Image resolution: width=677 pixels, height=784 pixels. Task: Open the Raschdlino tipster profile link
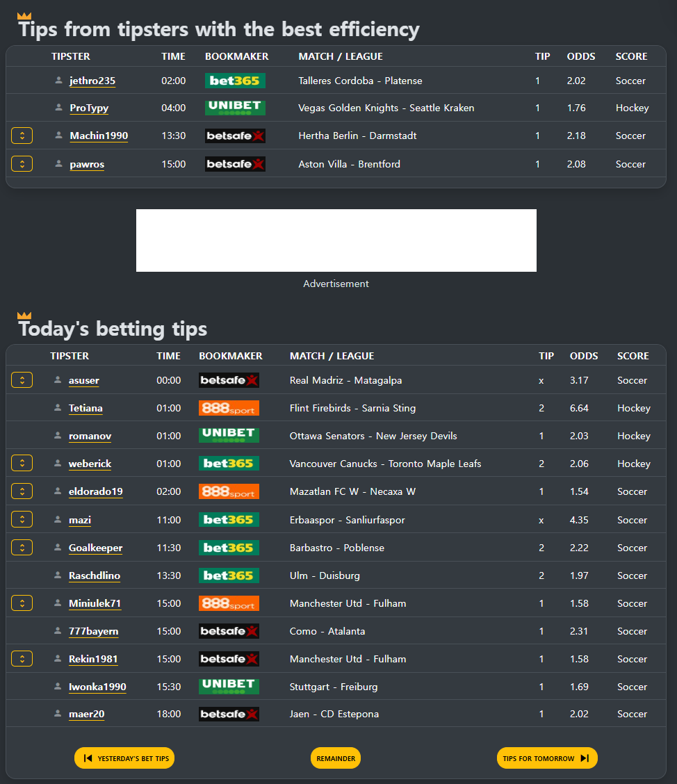click(95, 575)
